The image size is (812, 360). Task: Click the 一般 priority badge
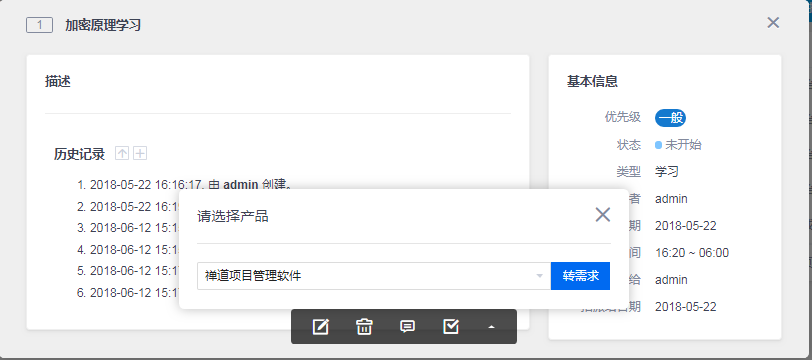[671, 118]
